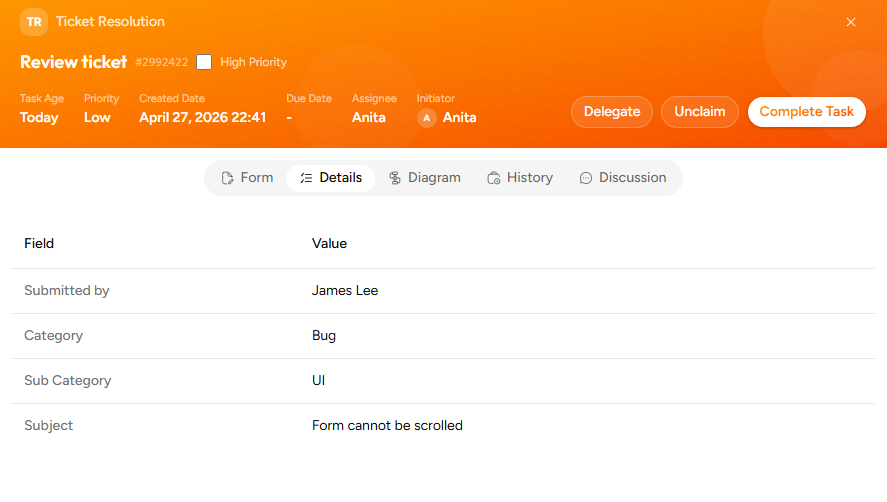This screenshot has width=887, height=502.
Task: Close the Review ticket dialog
Action: click(x=851, y=22)
